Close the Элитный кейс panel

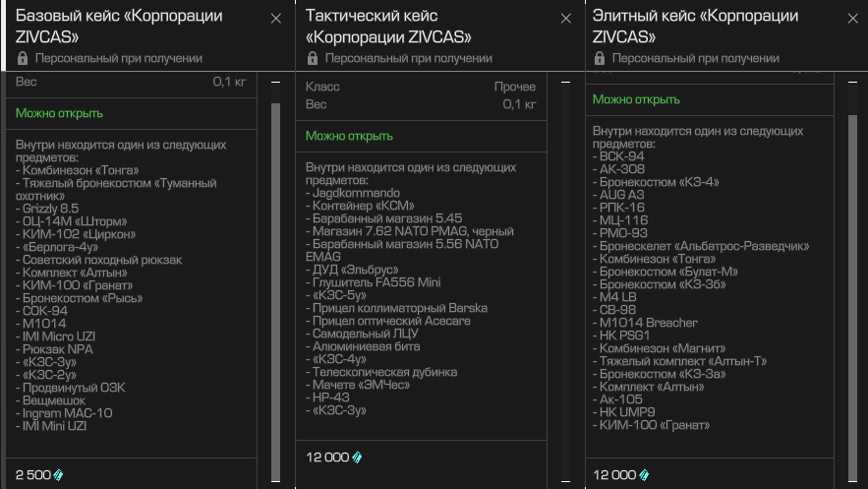[x=852, y=19]
